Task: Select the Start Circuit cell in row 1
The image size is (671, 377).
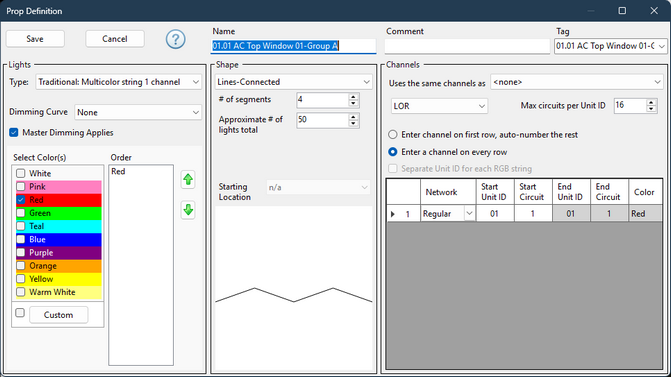Action: (533, 214)
